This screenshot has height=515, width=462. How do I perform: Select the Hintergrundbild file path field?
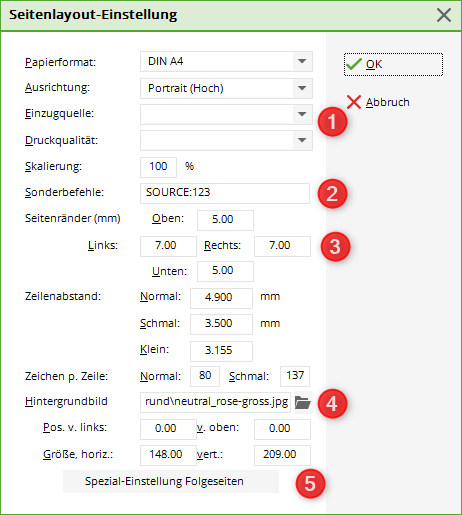click(x=215, y=402)
